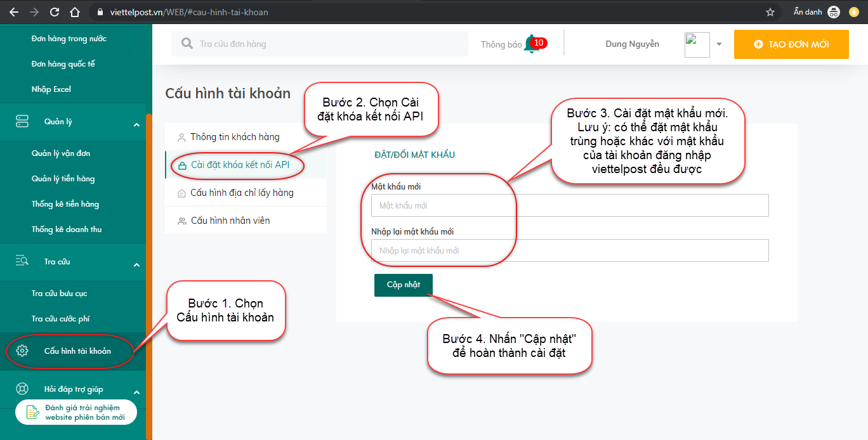
Task: Collapse the Quản lý section chevron
Action: 136,125
